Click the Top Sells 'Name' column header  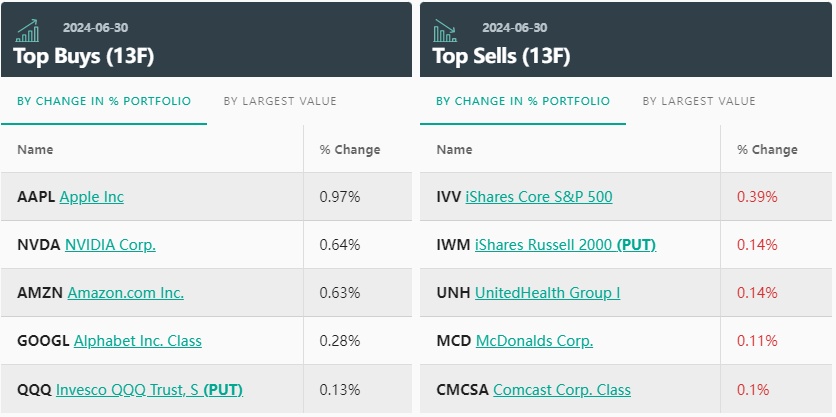[x=454, y=150]
